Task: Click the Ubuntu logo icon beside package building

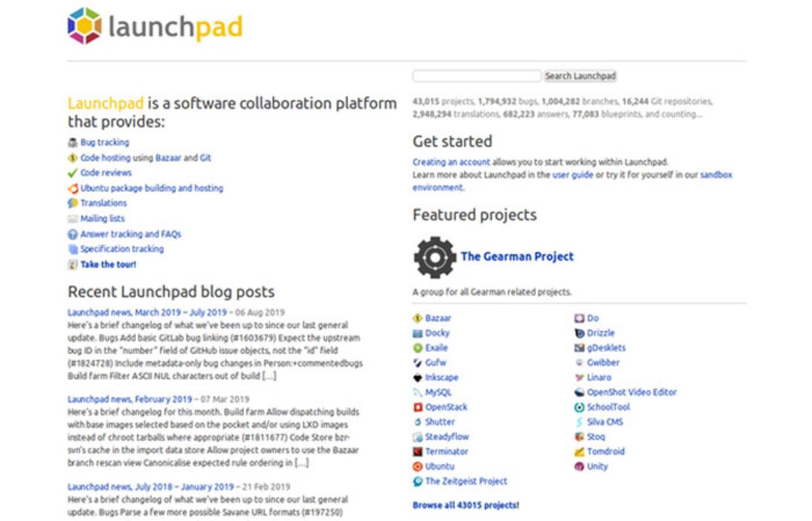Action: tap(72, 189)
